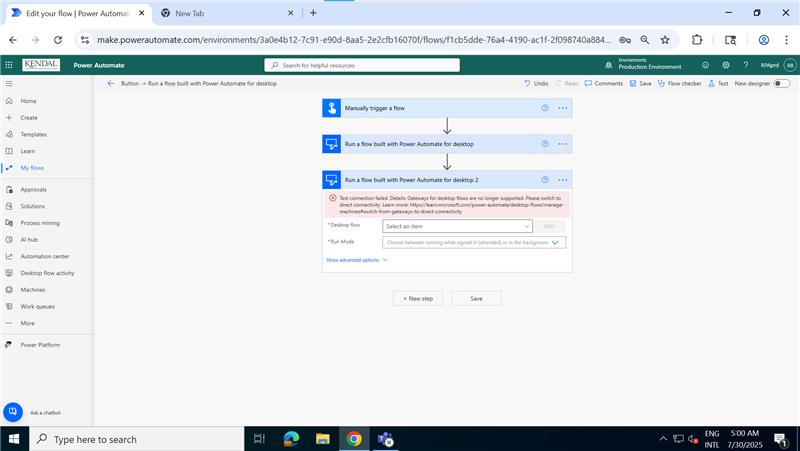Screen dimensions: 800x451
Task: Open the Chrome three-dot menu
Action: tap(786, 40)
